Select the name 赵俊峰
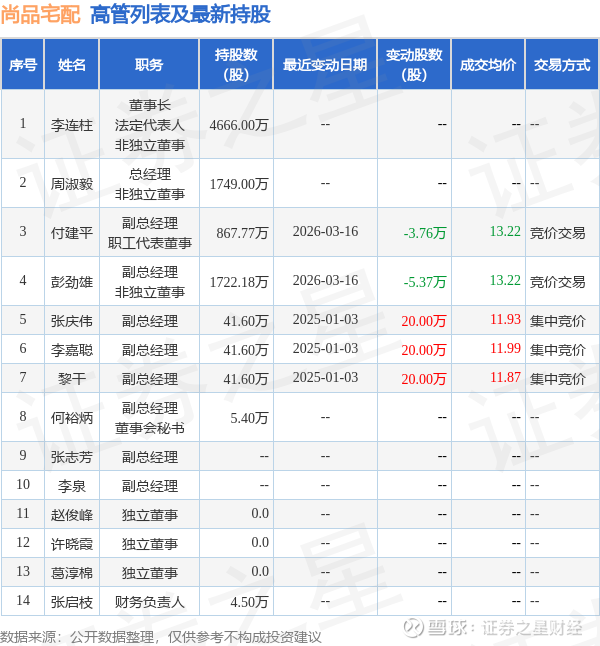600x646 pixels. tap(72, 515)
